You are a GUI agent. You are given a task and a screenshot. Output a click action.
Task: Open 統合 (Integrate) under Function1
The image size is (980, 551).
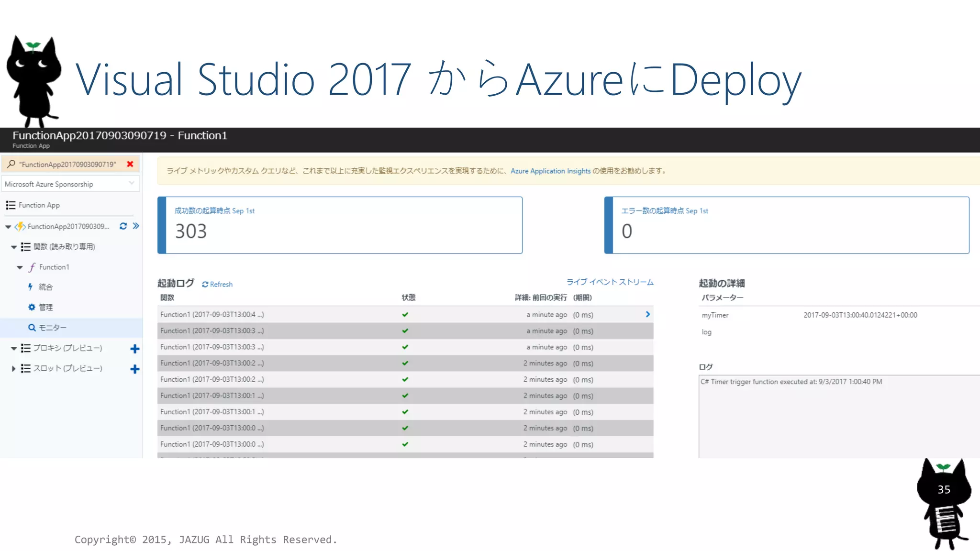(45, 287)
